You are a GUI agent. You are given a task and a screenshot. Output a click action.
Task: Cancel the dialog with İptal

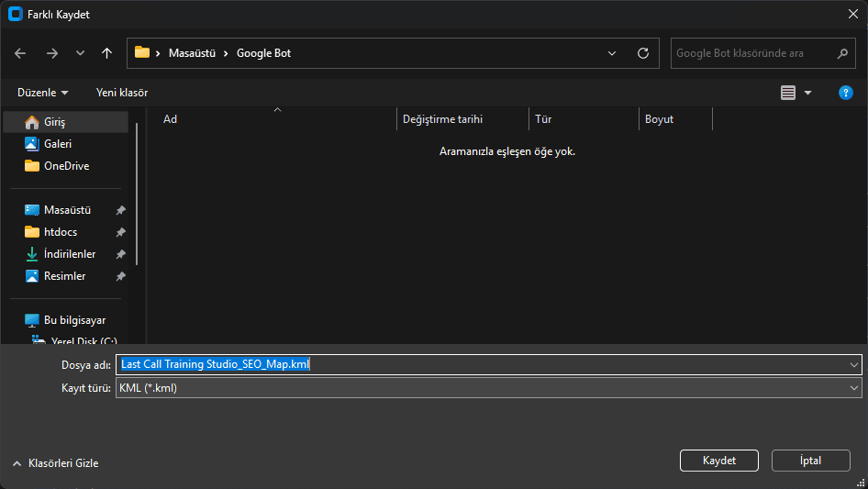point(810,461)
